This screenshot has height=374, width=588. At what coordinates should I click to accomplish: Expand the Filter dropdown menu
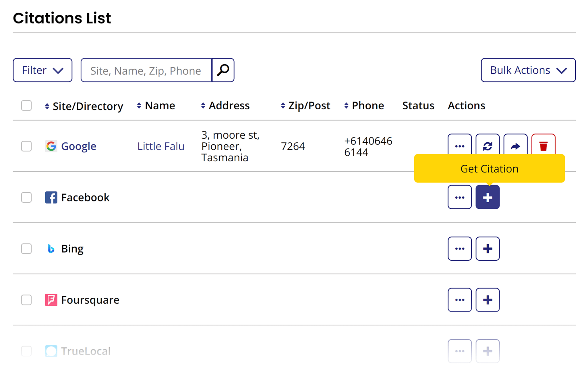click(x=42, y=70)
